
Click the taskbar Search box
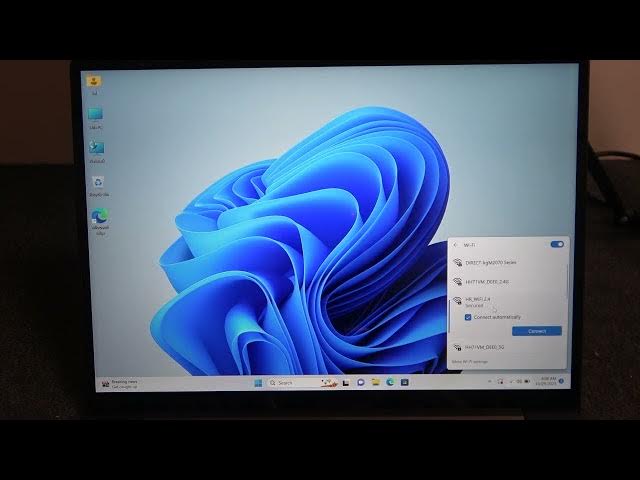pos(285,382)
